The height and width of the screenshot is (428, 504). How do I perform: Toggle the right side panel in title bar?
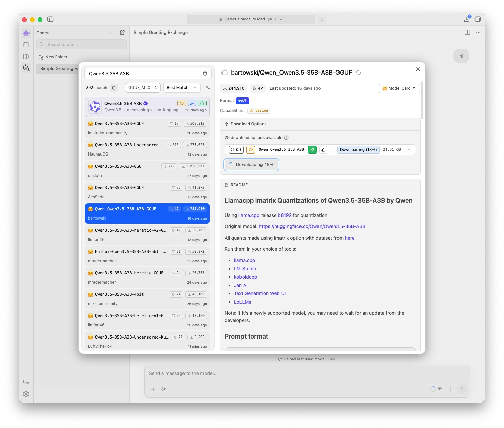click(478, 19)
